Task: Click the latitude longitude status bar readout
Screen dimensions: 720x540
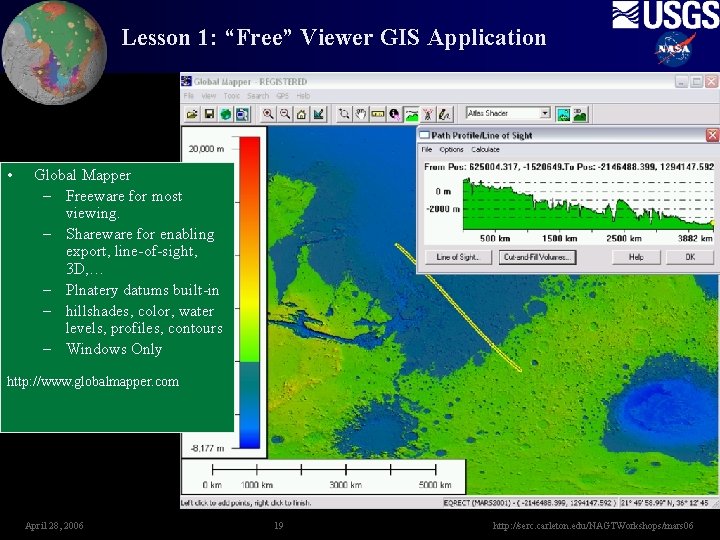Action: pyautogui.click(x=664, y=503)
